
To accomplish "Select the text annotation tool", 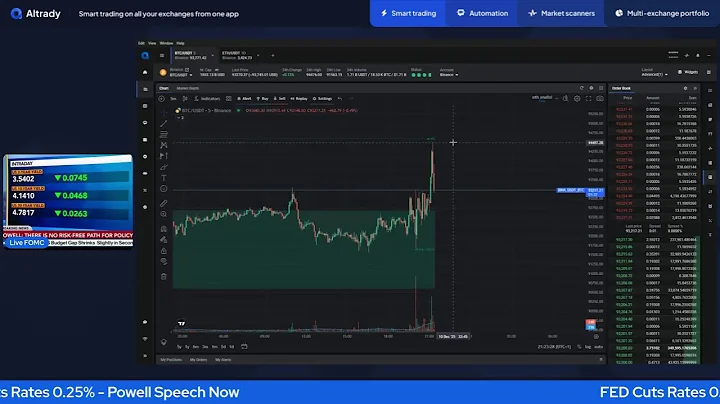I will coord(163,178).
